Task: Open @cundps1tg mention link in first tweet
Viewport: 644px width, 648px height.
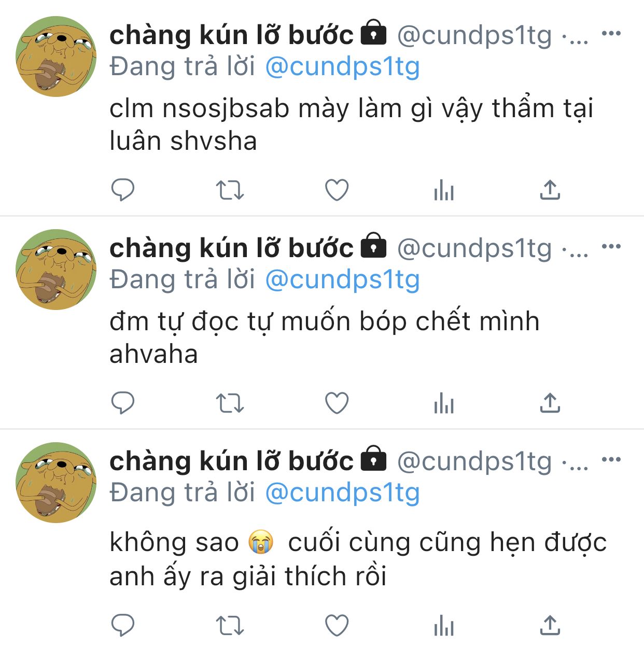Action: 342,67
